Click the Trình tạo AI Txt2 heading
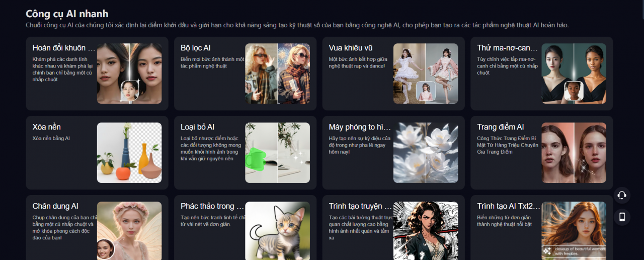644x260 pixels. click(x=508, y=206)
